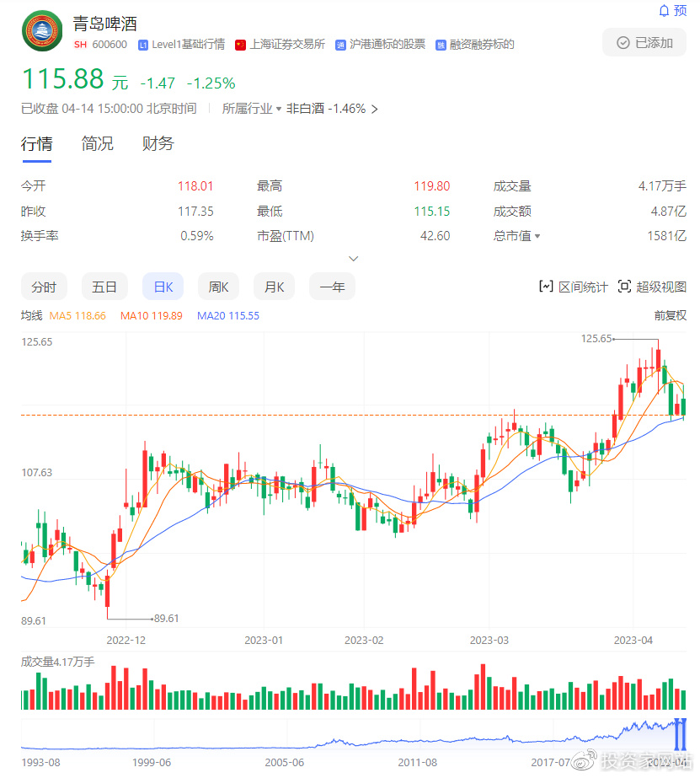Click the MA20 115.55 legend
This screenshot has height=778, width=700.
[x=228, y=315]
